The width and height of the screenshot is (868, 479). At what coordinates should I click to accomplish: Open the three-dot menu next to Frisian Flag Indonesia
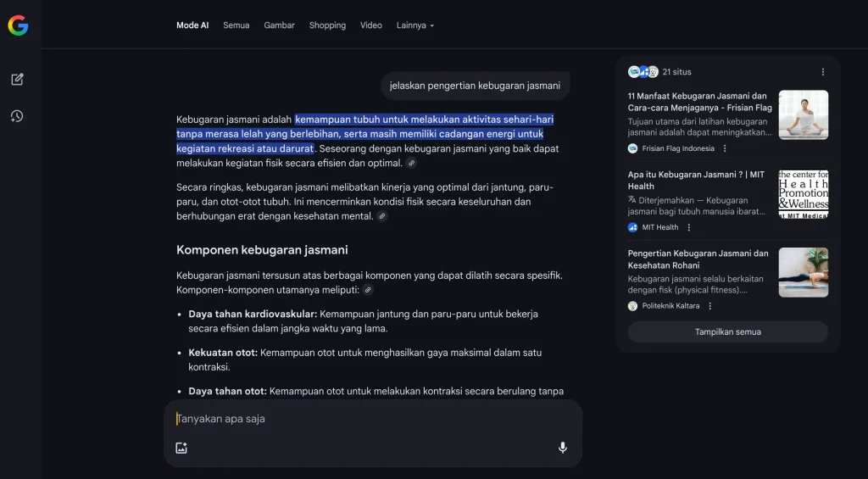[x=725, y=148]
